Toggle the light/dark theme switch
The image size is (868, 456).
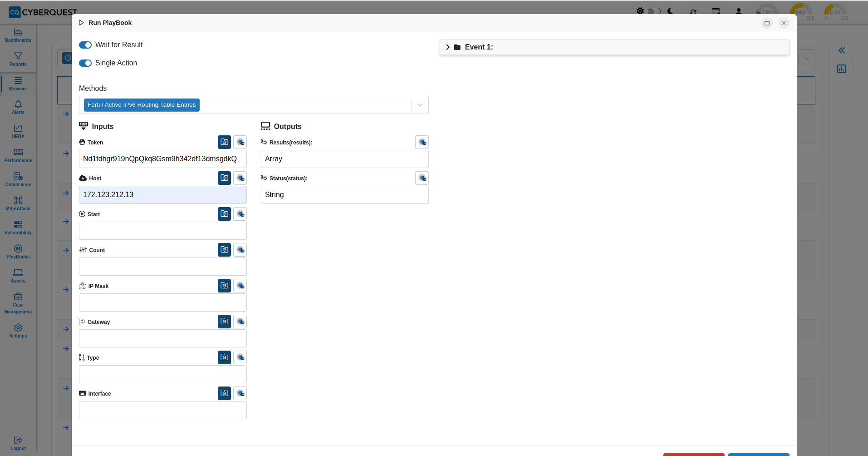point(654,11)
